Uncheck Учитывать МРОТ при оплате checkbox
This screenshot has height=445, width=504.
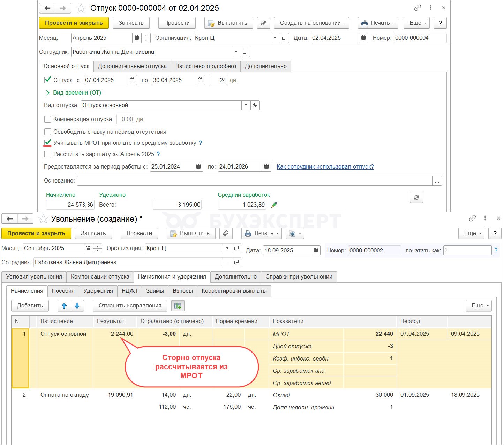pos(48,143)
